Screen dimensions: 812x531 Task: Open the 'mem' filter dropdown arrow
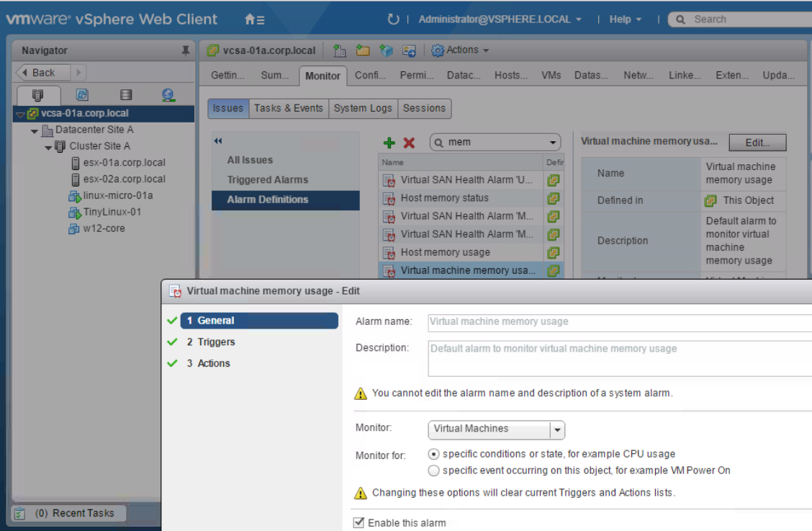[553, 143]
